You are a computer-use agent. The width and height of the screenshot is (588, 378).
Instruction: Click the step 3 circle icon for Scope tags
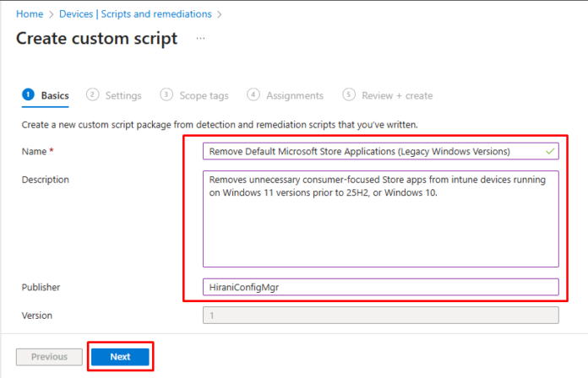coord(166,94)
